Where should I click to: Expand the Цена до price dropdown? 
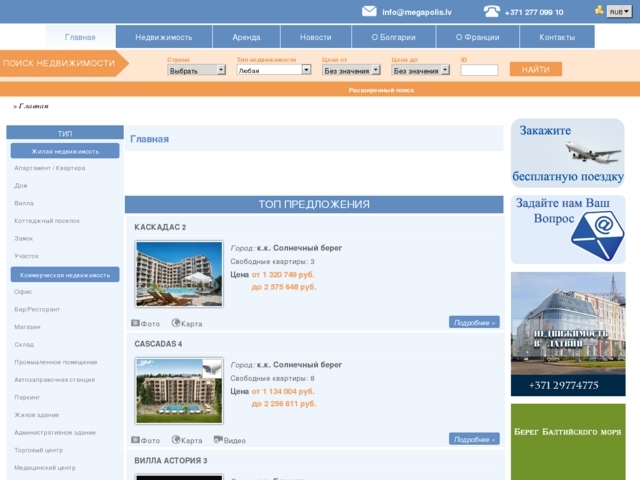[x=420, y=71]
